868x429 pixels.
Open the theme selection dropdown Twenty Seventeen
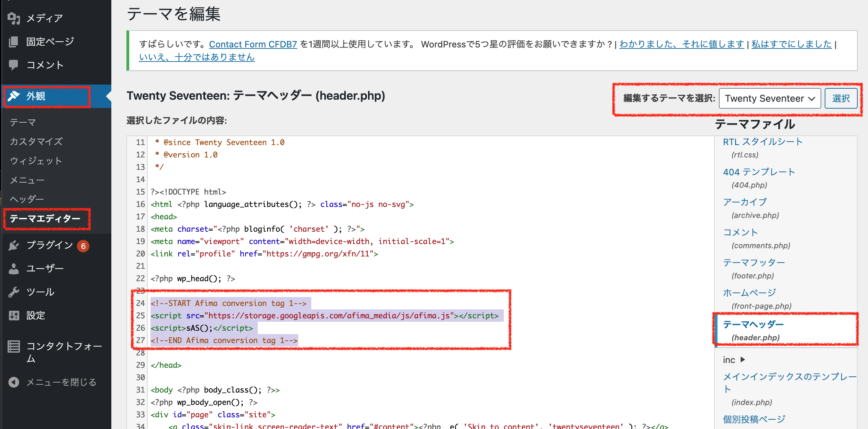point(770,98)
